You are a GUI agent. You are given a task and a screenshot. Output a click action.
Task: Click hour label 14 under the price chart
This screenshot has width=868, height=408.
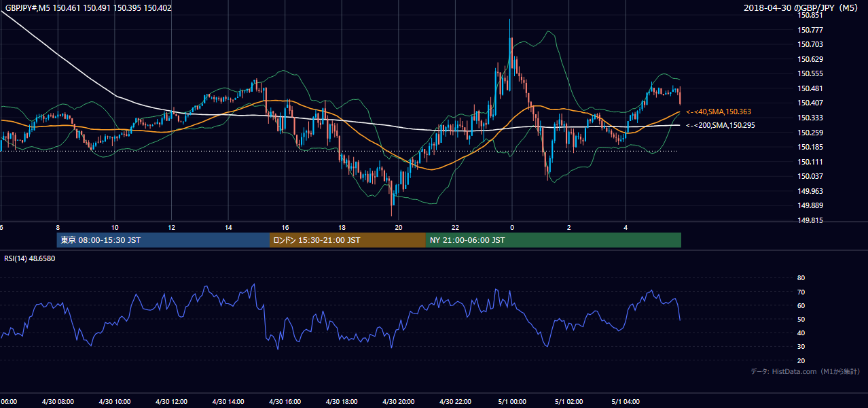click(x=228, y=228)
